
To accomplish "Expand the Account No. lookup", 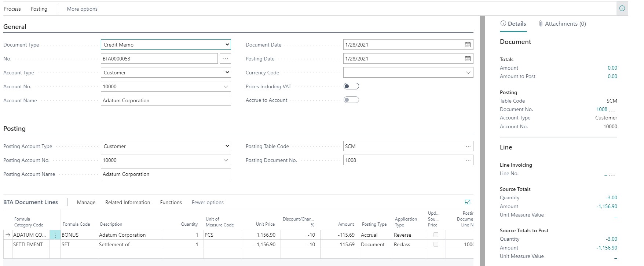I will click(x=226, y=86).
